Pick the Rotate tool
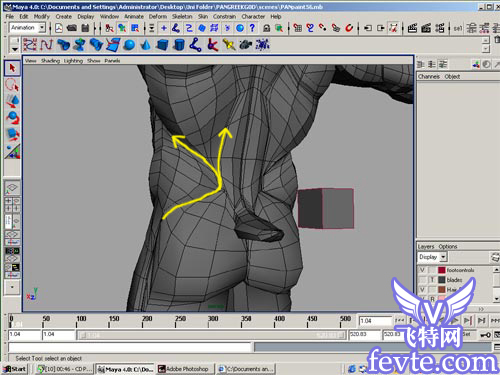The height and width of the screenshot is (375, 500). coord(12,118)
